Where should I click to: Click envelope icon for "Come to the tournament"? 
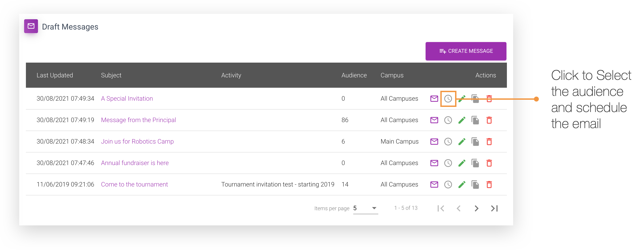tap(434, 184)
